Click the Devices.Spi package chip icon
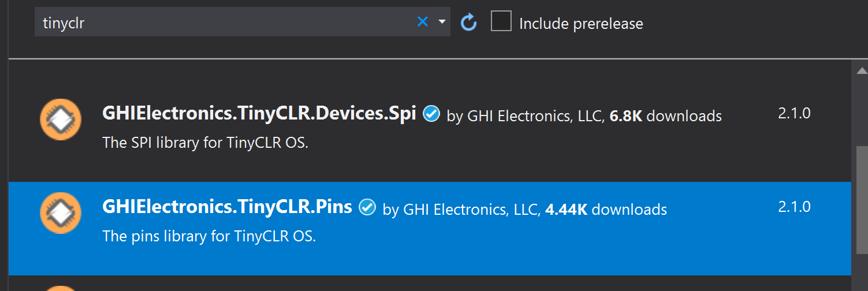The width and height of the screenshot is (868, 291). tap(61, 120)
